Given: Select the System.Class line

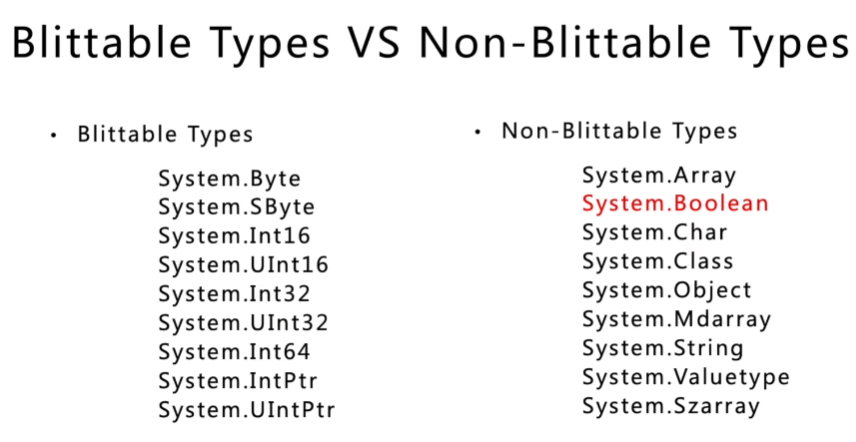Looking at the screenshot, I should click(x=657, y=262).
